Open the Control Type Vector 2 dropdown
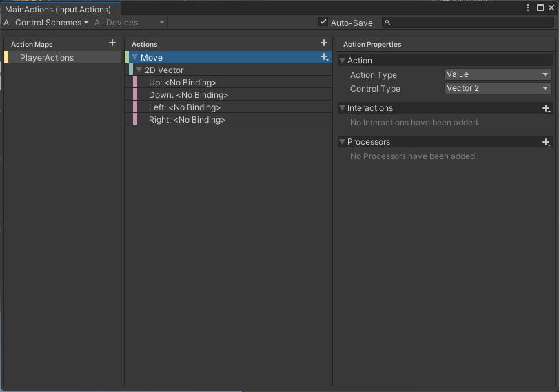 (498, 88)
